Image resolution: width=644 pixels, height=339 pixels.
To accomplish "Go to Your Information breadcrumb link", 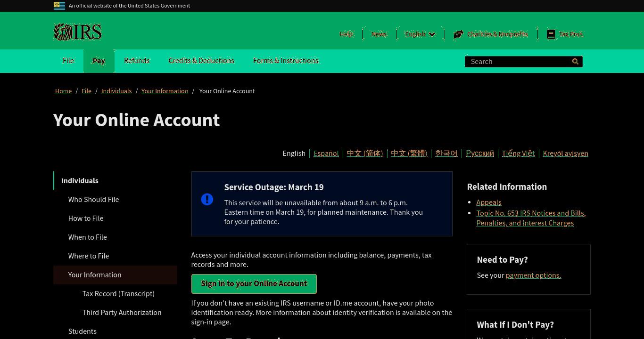I will (165, 91).
